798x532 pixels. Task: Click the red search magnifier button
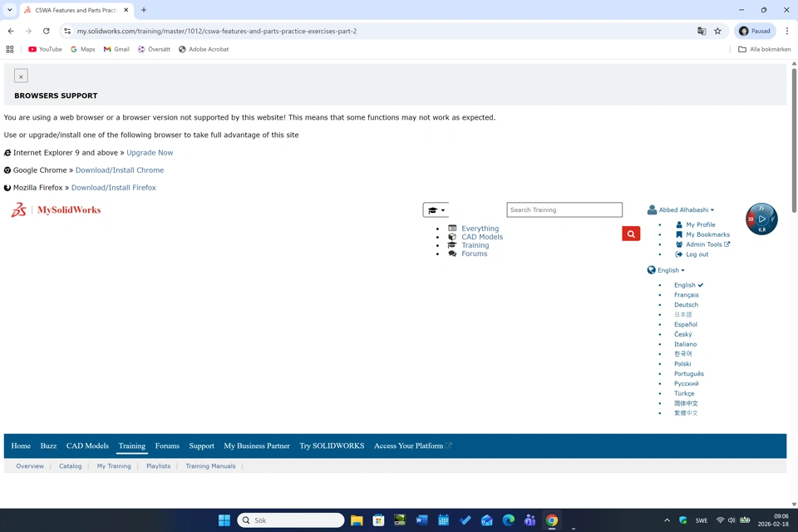pyautogui.click(x=631, y=234)
